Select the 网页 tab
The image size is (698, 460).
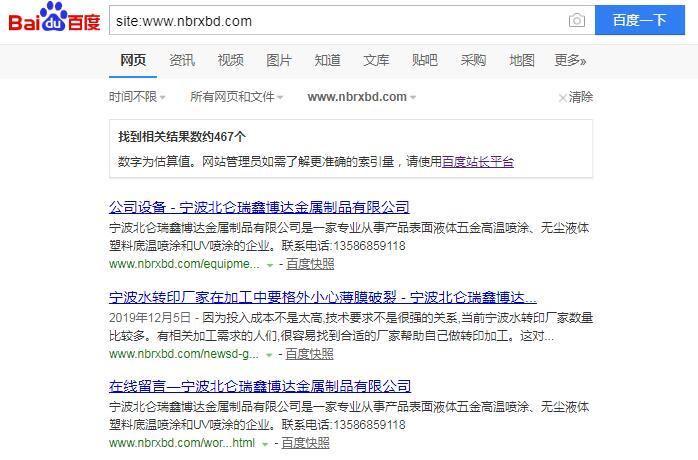(133, 60)
